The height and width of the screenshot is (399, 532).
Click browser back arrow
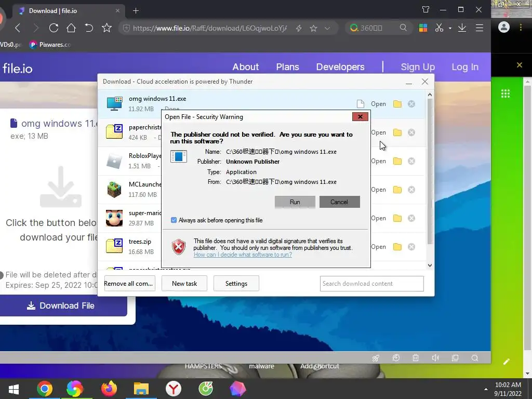coord(18,28)
